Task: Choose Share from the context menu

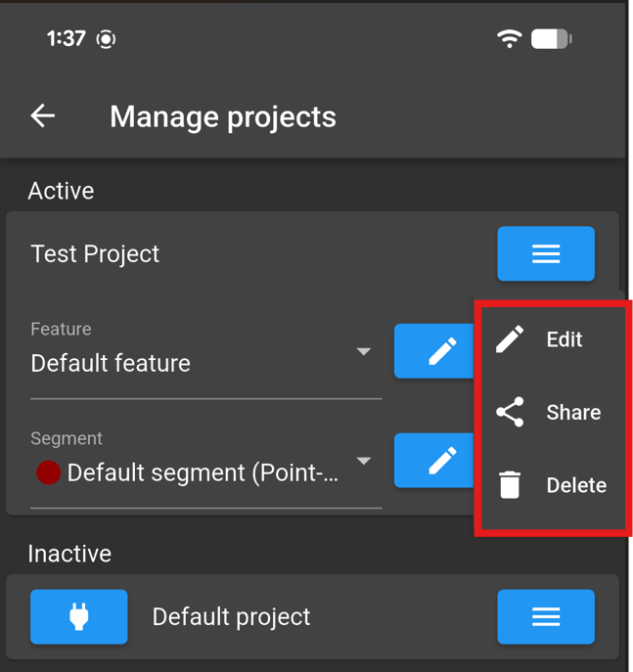Action: pos(552,412)
